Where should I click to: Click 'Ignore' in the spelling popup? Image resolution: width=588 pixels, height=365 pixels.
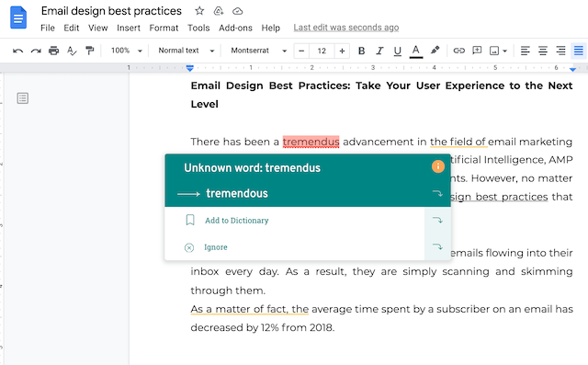(216, 247)
